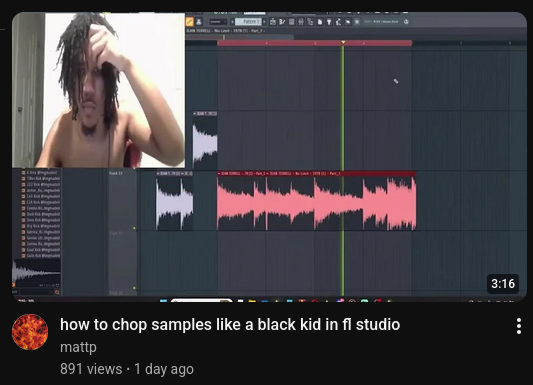The width and height of the screenshot is (533, 385).
Task: Click the round icon at toolbar's right end
Action: coord(406,22)
